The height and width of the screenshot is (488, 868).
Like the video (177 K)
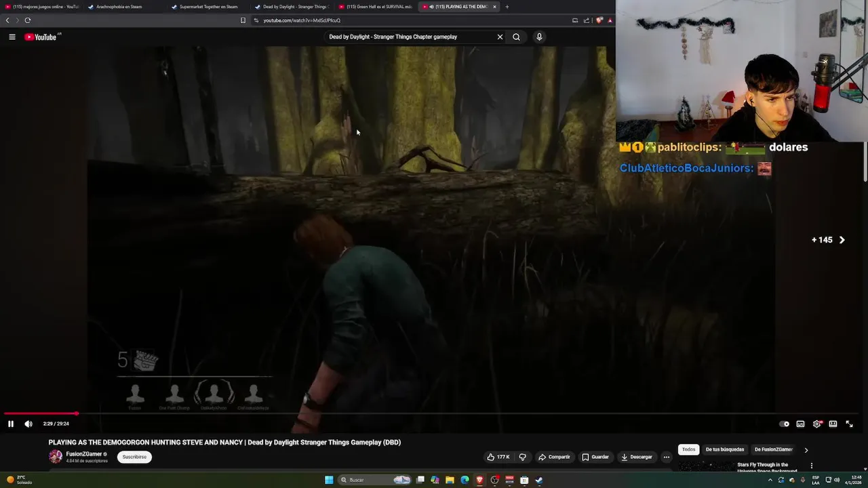pos(498,457)
